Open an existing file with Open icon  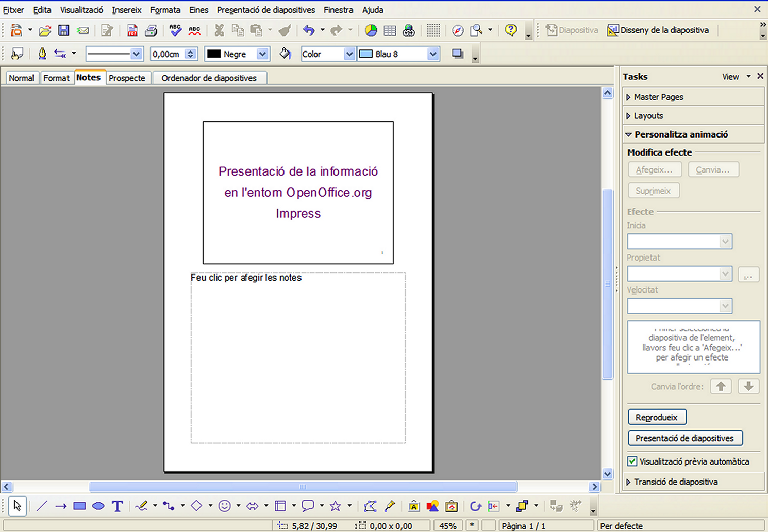pyautogui.click(x=45, y=30)
